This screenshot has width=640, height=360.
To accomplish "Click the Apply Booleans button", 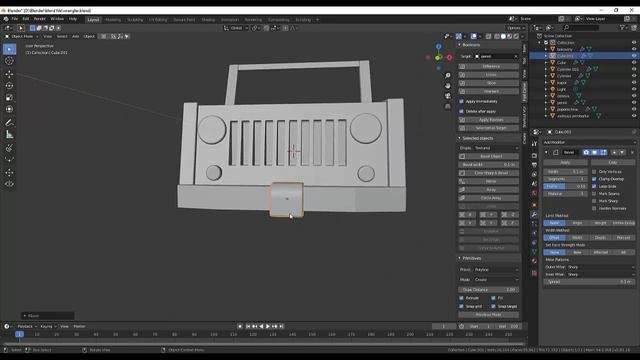I will pos(489,120).
